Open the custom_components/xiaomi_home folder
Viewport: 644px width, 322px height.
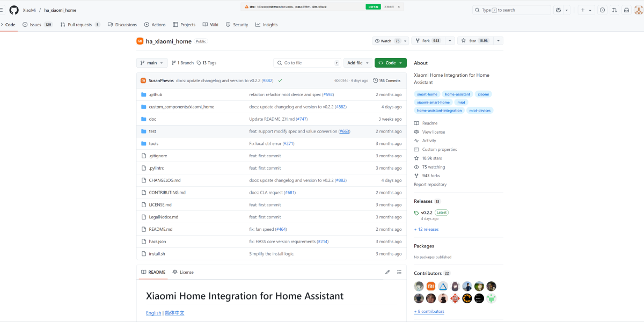181,107
